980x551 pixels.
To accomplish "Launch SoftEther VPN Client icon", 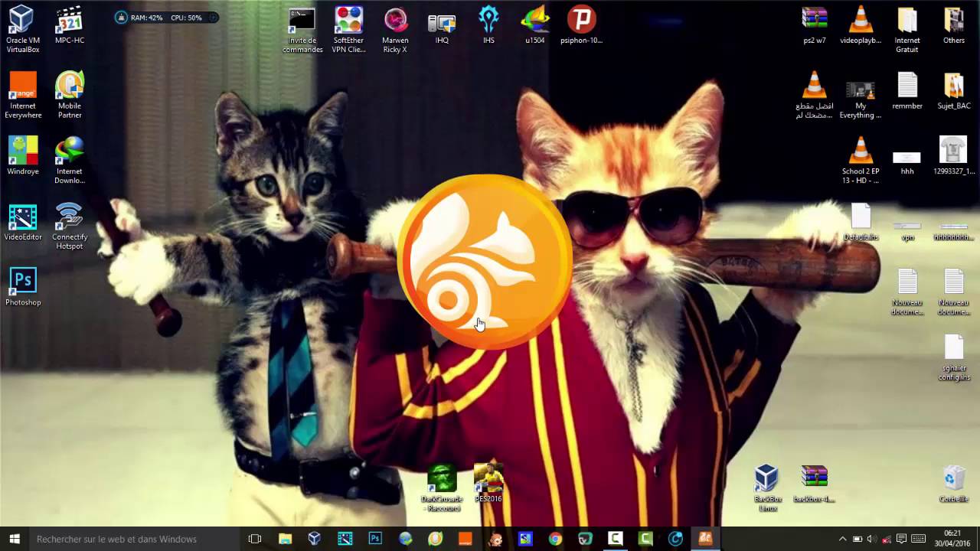I will (x=348, y=31).
